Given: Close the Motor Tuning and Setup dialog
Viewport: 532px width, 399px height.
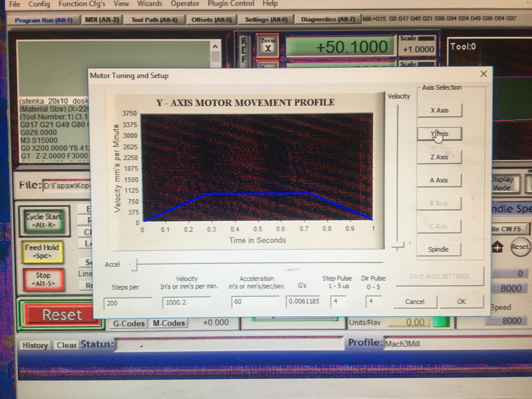Looking at the screenshot, I should coord(483,74).
